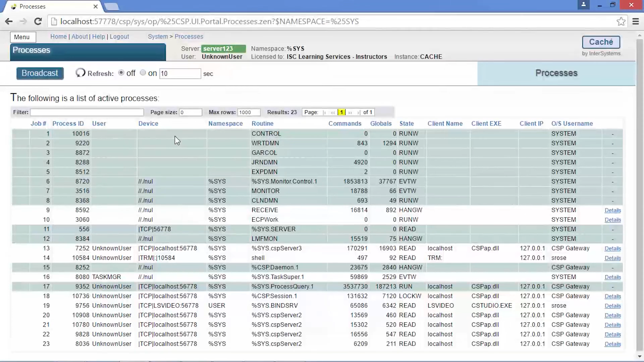Select Refresh off radio button
This screenshot has height=362, width=644.
pyautogui.click(x=121, y=73)
